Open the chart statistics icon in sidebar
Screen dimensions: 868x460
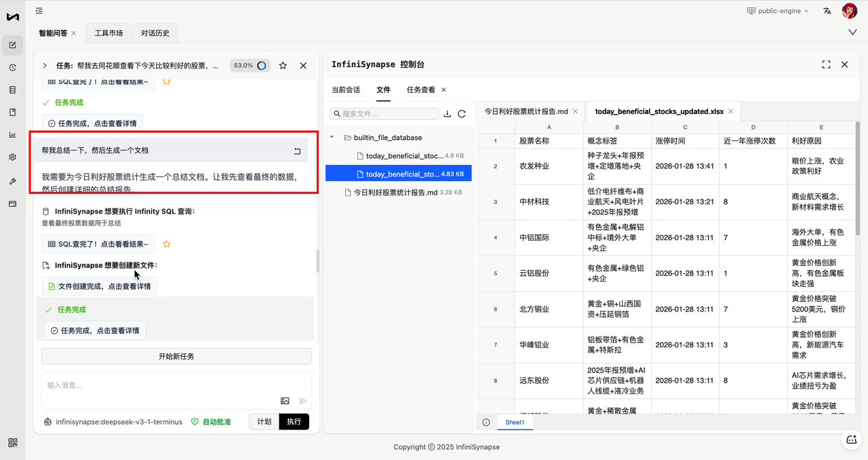pos(12,134)
